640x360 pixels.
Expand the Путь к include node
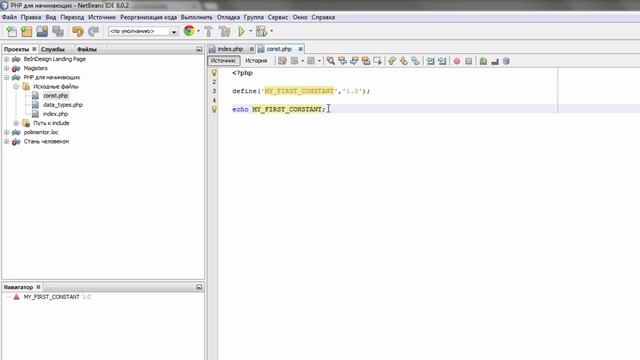click(16, 123)
